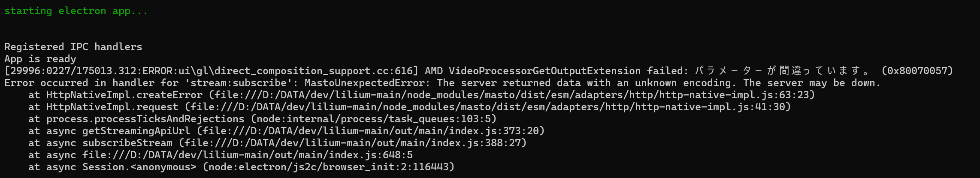Click the 'Registered IPC handlers' log line

point(73,47)
